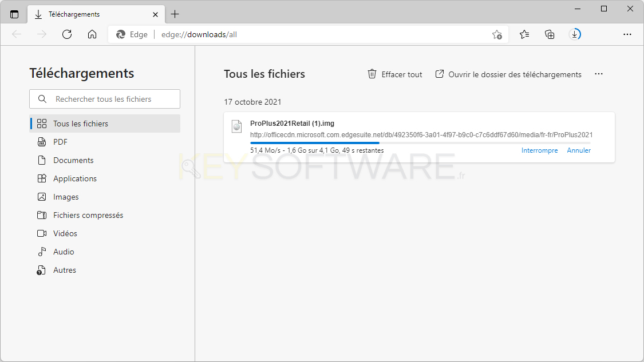Screen dimensions: 644x362
Task: Click the download speed status text
Action: [317, 150]
